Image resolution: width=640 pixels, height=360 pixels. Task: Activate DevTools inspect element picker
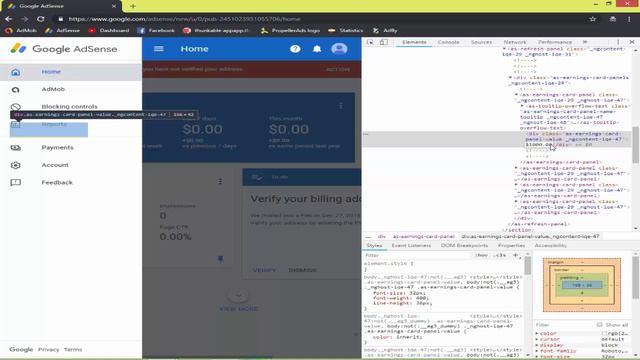[x=370, y=42]
